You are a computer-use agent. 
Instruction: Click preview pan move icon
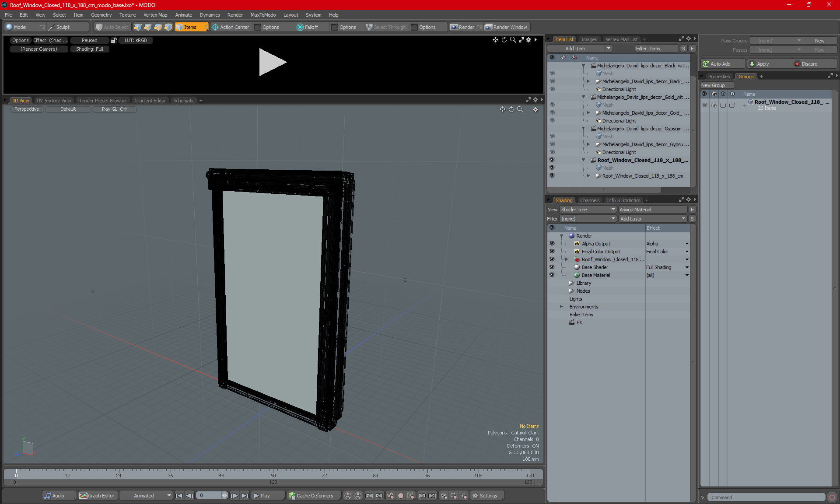pos(495,40)
